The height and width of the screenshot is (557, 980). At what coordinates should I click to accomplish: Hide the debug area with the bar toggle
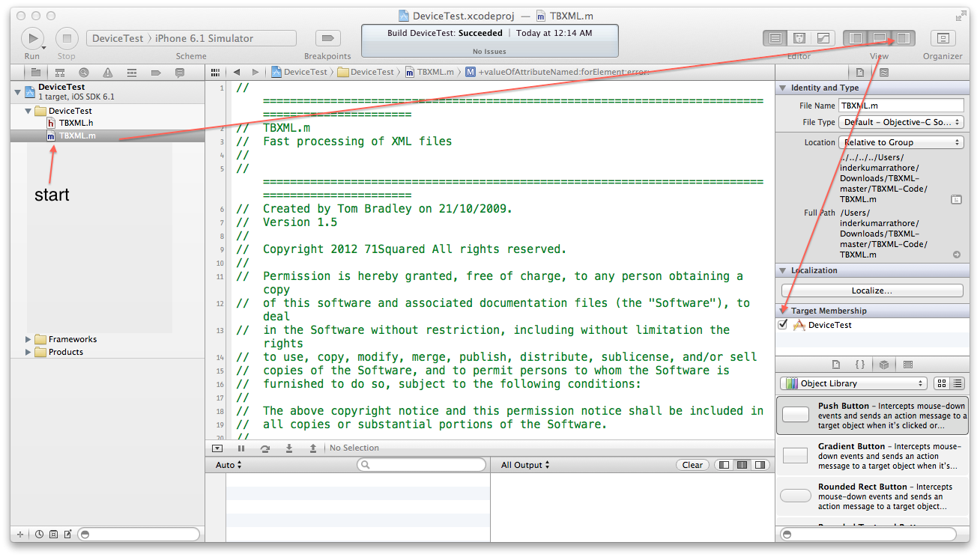217,448
